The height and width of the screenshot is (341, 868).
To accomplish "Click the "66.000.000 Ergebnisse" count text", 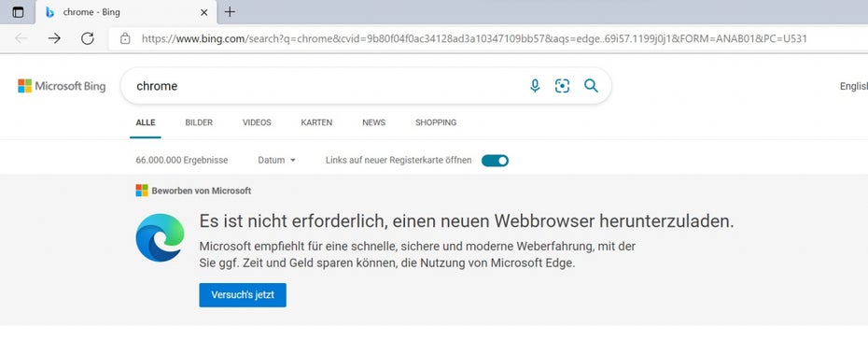I will tap(182, 161).
